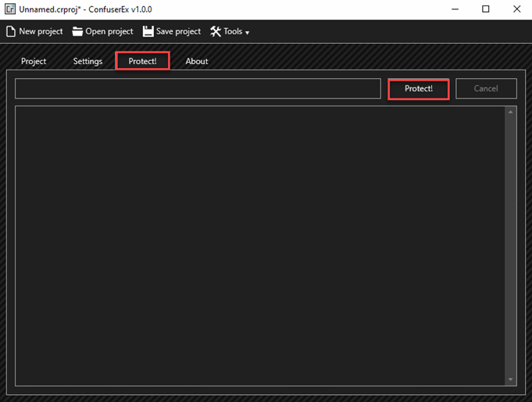Select the Protect! tab

click(142, 61)
